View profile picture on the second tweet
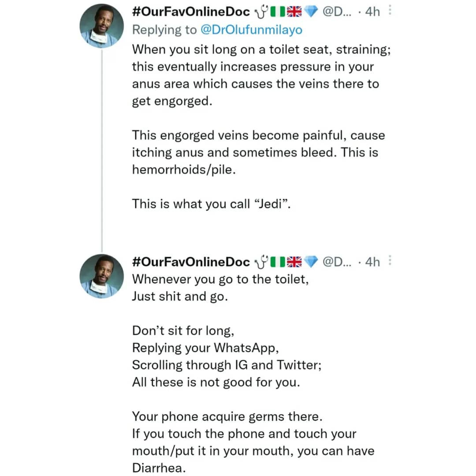 click(101, 276)
